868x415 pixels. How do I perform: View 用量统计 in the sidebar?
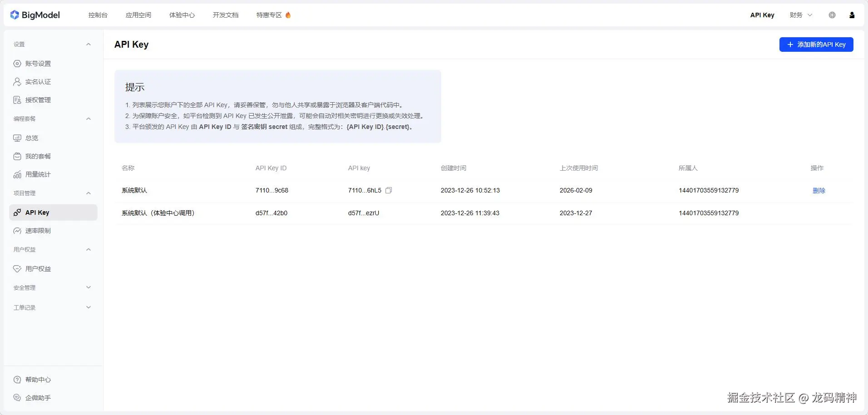click(38, 174)
